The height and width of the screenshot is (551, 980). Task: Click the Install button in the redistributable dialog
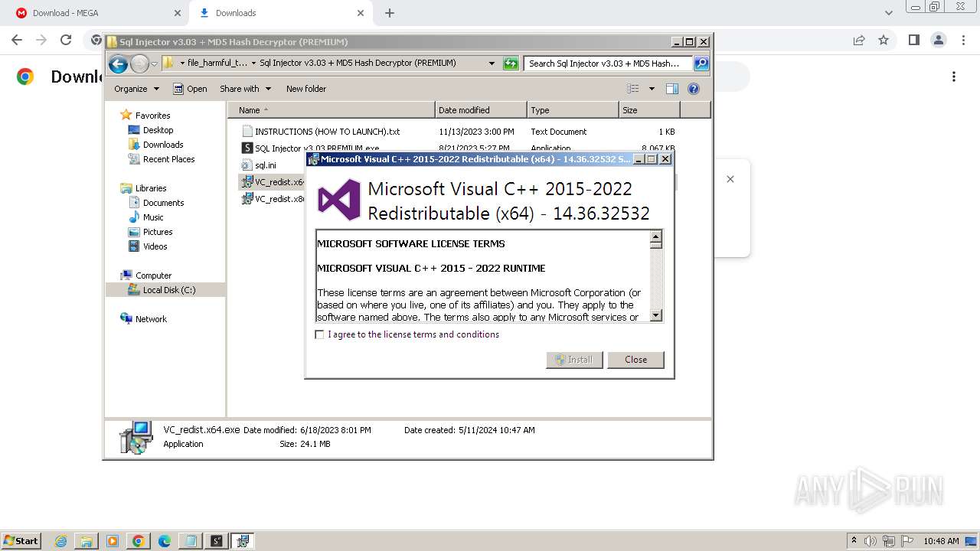coord(574,360)
